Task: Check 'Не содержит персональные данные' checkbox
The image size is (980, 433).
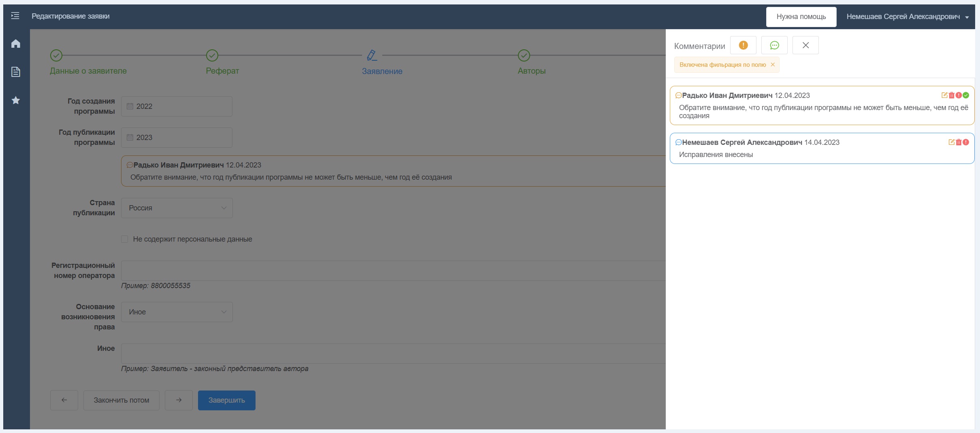Action: (x=125, y=239)
